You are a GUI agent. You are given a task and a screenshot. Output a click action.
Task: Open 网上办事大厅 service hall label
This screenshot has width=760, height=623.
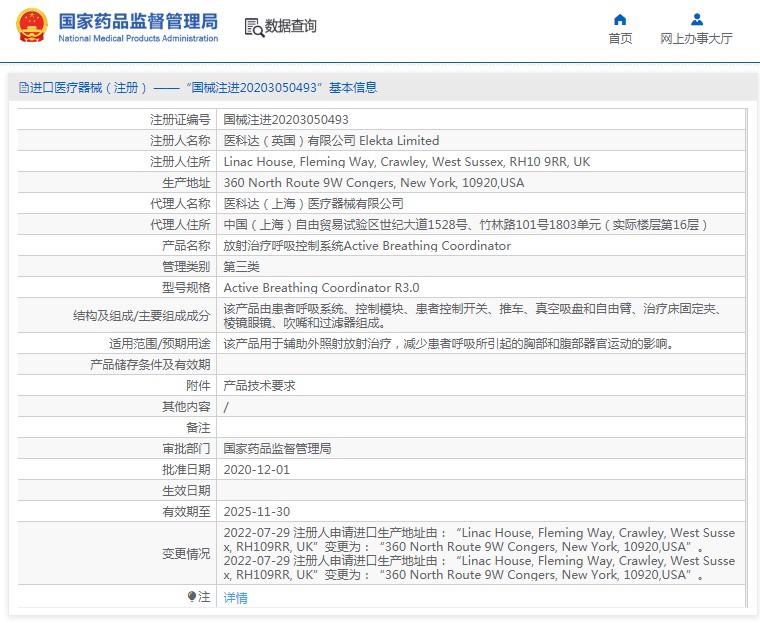[696, 39]
